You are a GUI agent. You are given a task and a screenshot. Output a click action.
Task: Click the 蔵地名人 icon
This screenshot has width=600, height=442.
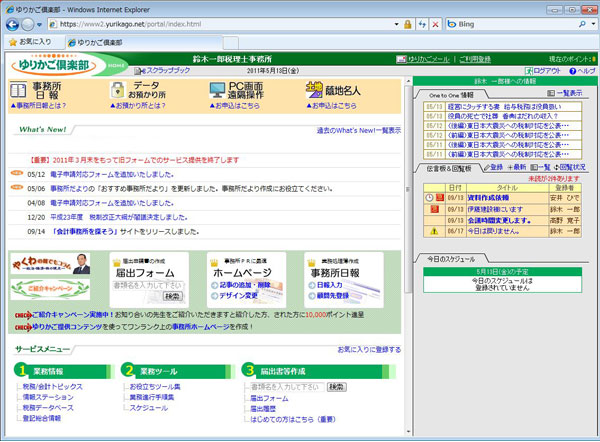click(314, 90)
